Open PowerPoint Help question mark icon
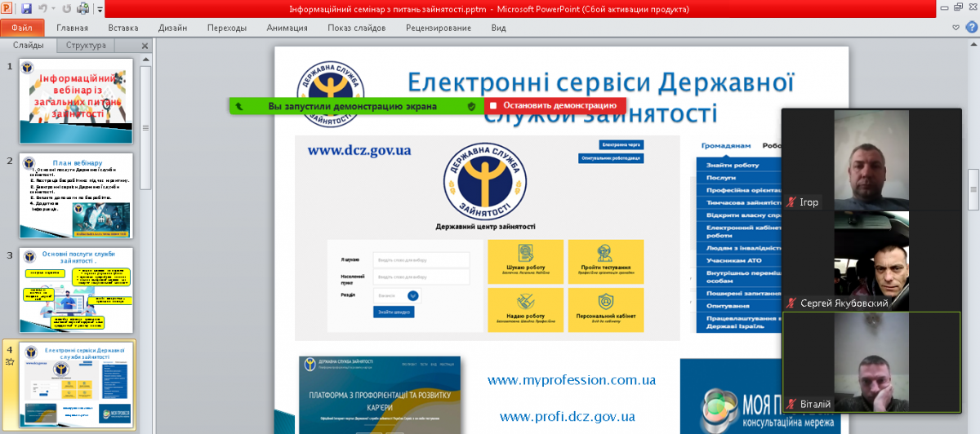This screenshot has height=434, width=980. [x=971, y=27]
